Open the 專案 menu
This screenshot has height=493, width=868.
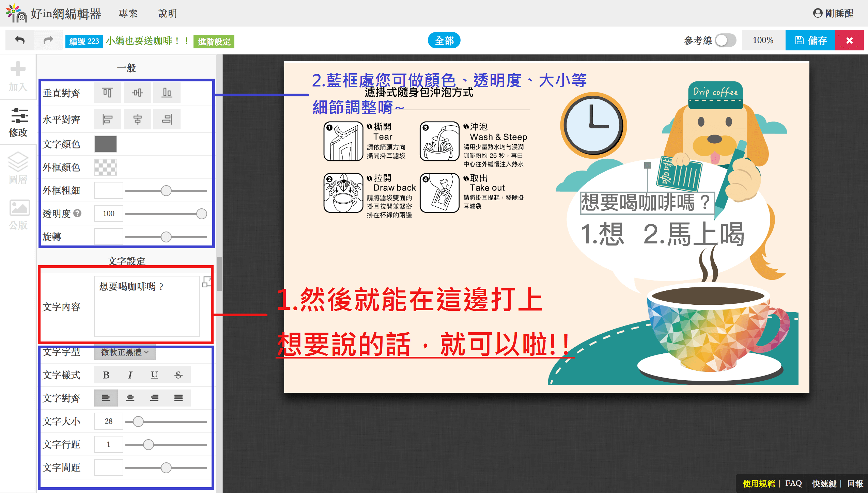pos(128,13)
